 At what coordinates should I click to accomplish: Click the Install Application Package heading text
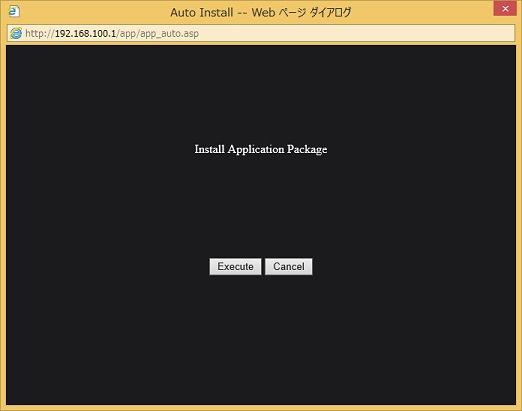click(x=261, y=149)
